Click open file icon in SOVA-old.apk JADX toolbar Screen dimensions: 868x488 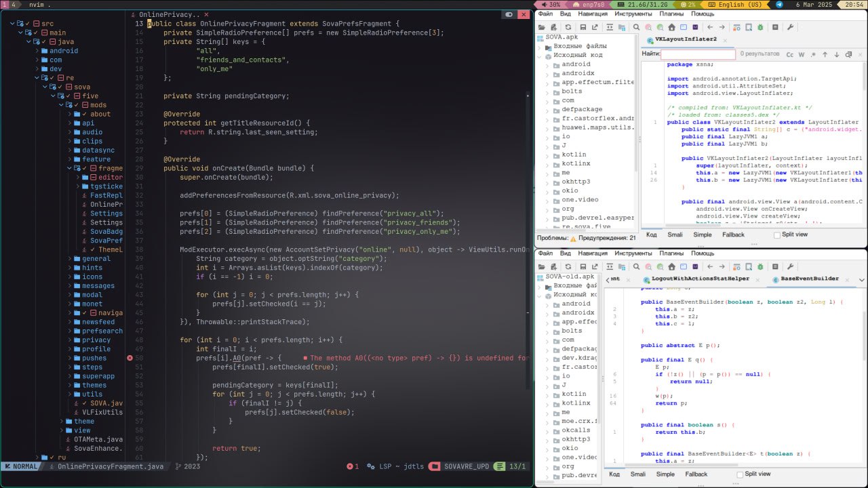(541, 267)
